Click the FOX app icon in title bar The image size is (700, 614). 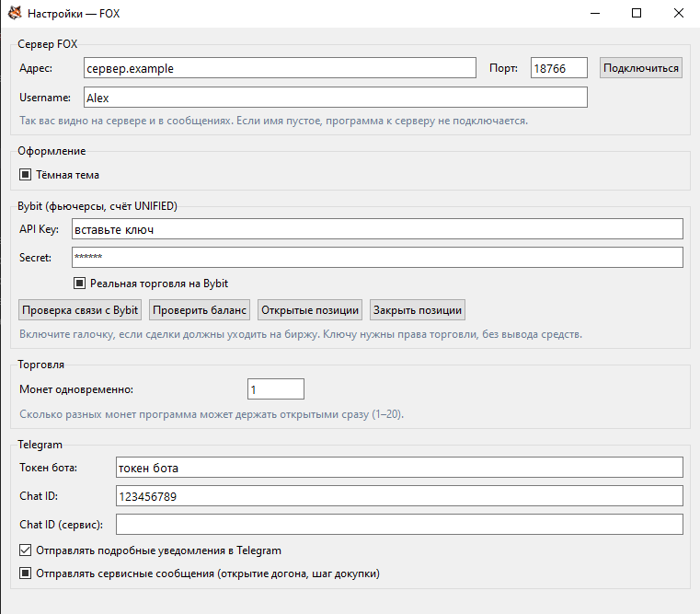tap(15, 13)
